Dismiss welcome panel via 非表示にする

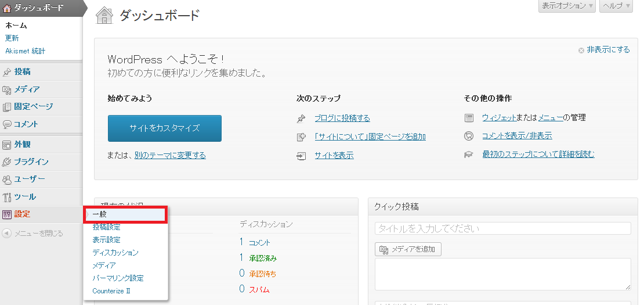607,50
